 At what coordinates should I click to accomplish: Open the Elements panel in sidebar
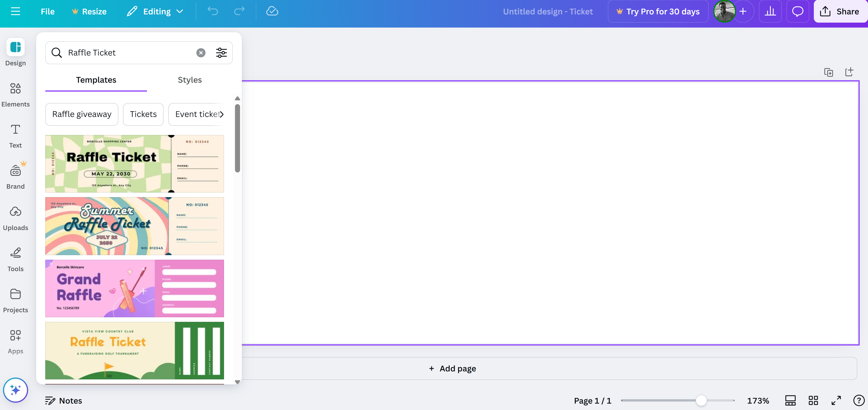pyautogui.click(x=16, y=95)
